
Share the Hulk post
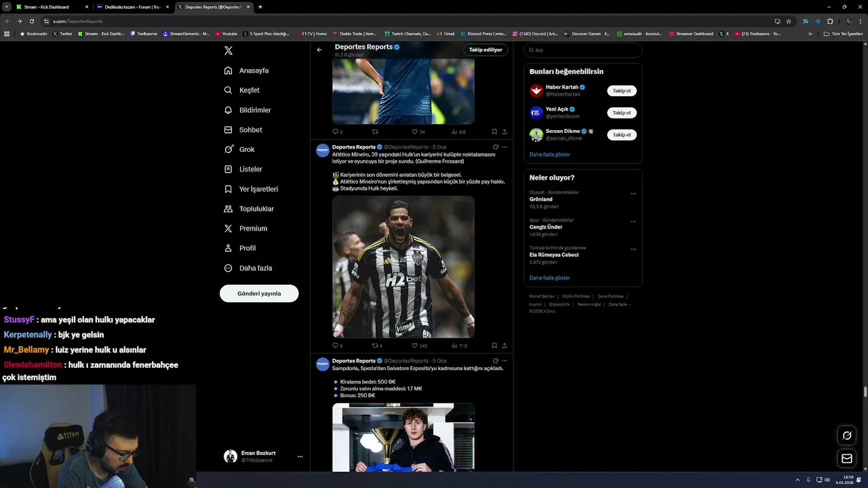click(x=505, y=346)
